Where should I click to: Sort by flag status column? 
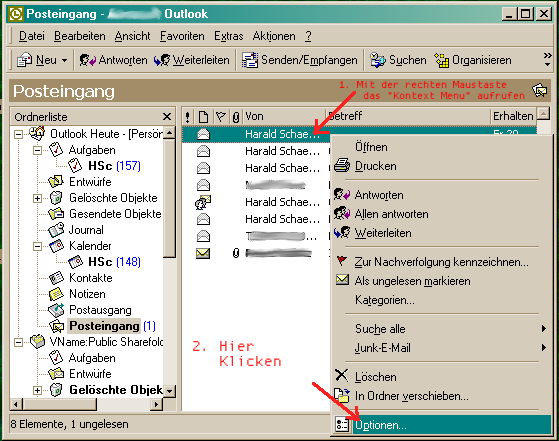(221, 117)
